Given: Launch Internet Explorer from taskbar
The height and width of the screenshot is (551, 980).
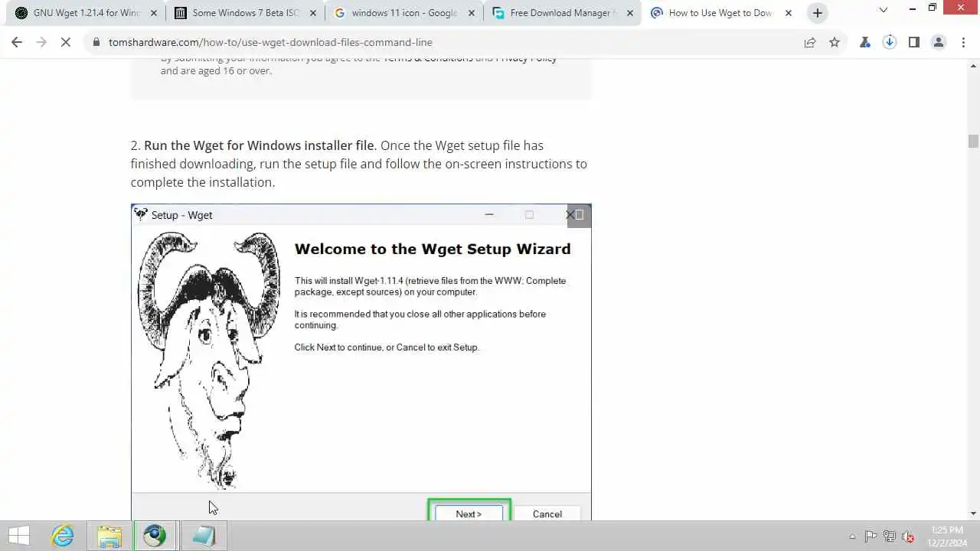Looking at the screenshot, I should [x=63, y=536].
